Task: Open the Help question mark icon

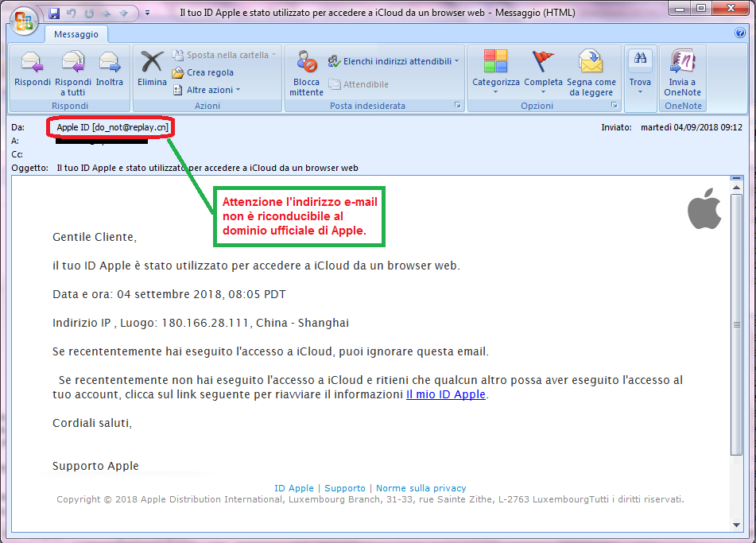Action: coord(739,33)
